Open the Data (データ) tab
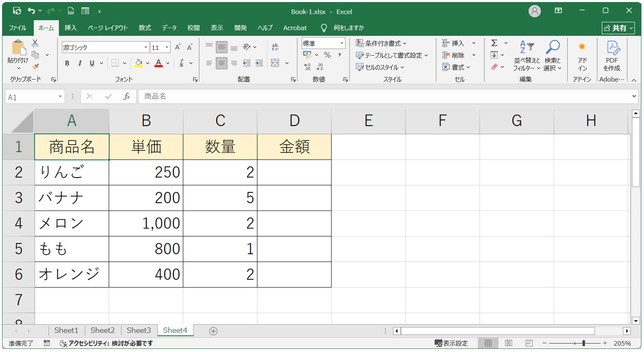Screen dimensions: 644x352 click(x=169, y=28)
